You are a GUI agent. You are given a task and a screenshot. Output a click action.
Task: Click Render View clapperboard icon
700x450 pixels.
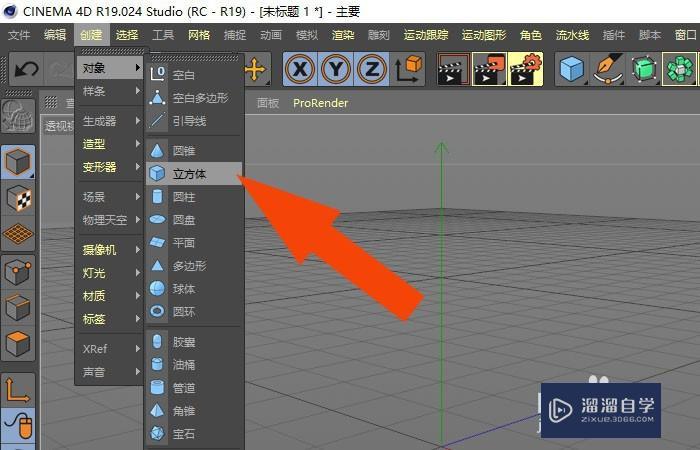[x=454, y=69]
